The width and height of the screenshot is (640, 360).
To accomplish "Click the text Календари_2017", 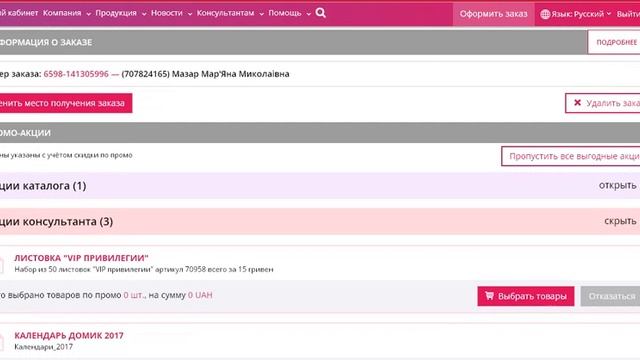I will click(x=44, y=347).
